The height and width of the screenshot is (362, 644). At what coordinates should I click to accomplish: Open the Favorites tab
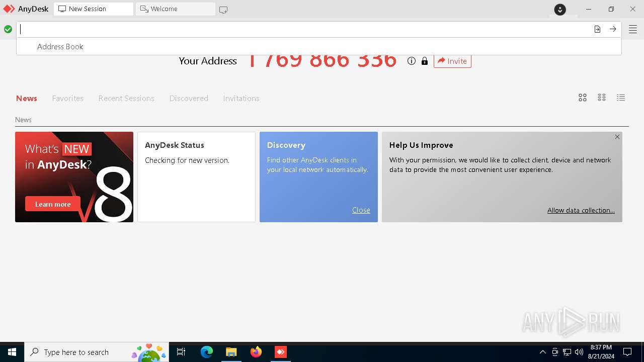tap(68, 98)
